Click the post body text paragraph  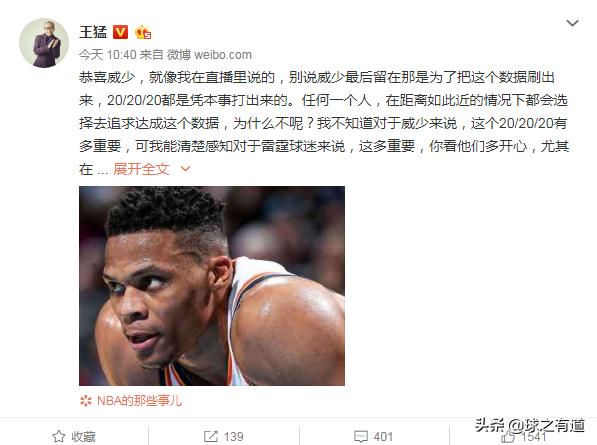pyautogui.click(x=324, y=123)
